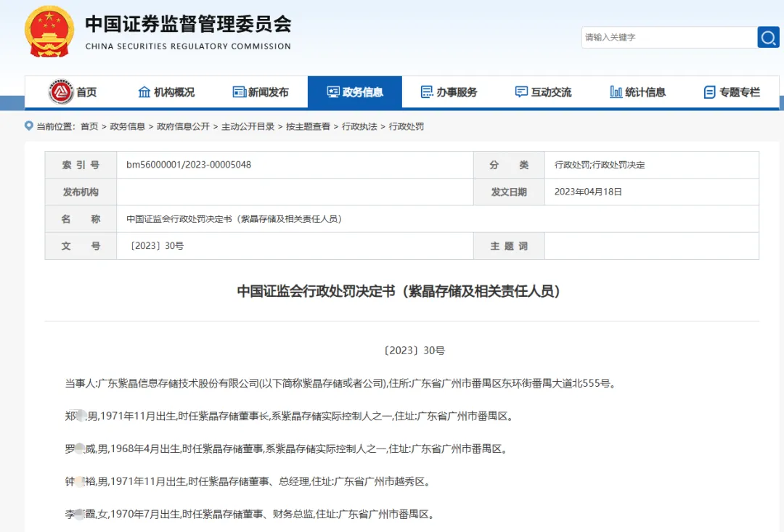Screen dimensions: 784x532
Task: Click the 索引号 label cell
Action: (x=81, y=165)
